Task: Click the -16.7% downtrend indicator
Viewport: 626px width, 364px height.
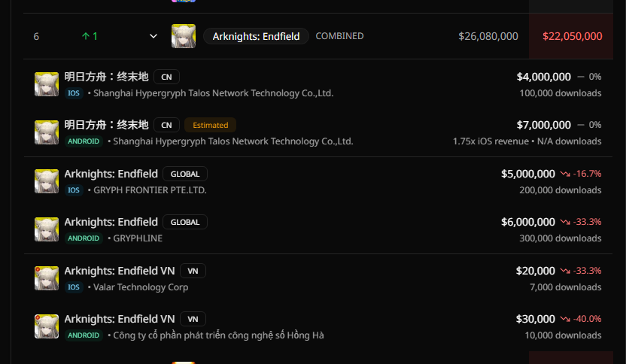Action: [x=581, y=174]
